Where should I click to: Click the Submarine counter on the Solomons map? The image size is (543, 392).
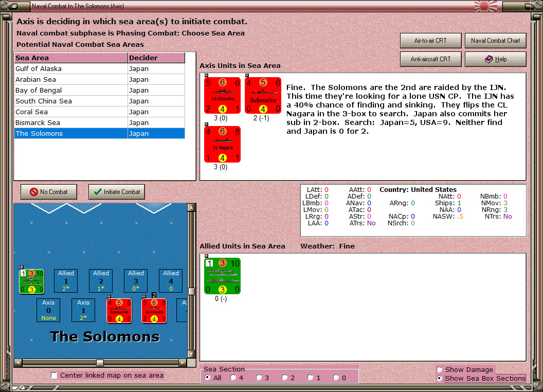click(x=119, y=311)
